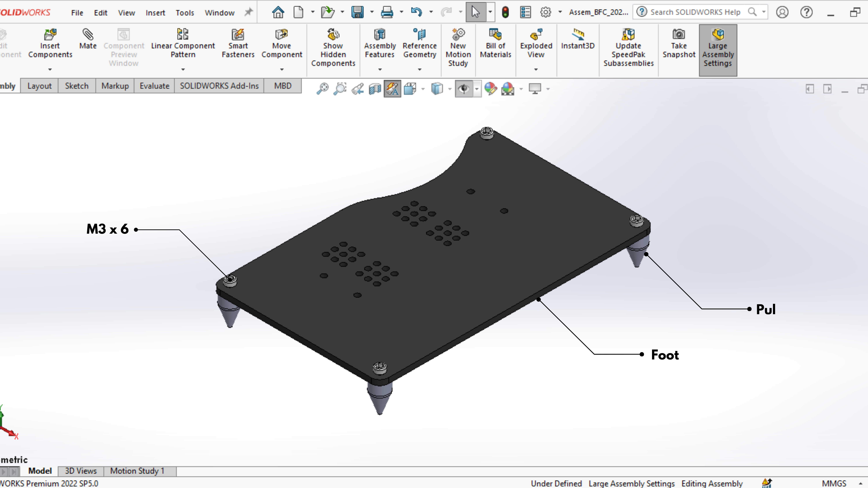Open View Orientation dropdown arrow
Image resolution: width=868 pixels, height=488 pixels.
click(x=423, y=89)
